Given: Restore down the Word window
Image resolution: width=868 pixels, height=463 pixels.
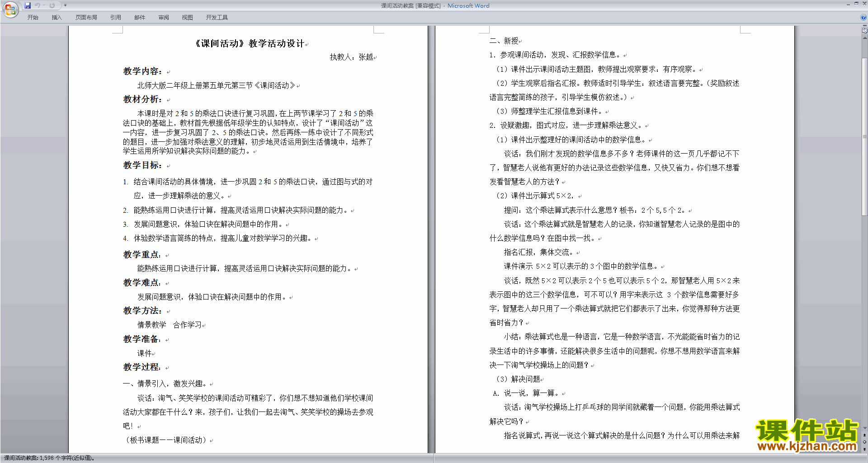Looking at the screenshot, I should (856, 4).
